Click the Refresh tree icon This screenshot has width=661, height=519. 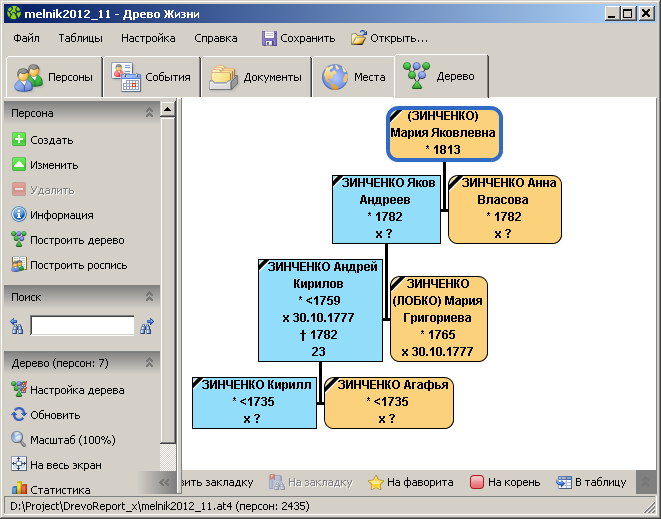pos(18,415)
